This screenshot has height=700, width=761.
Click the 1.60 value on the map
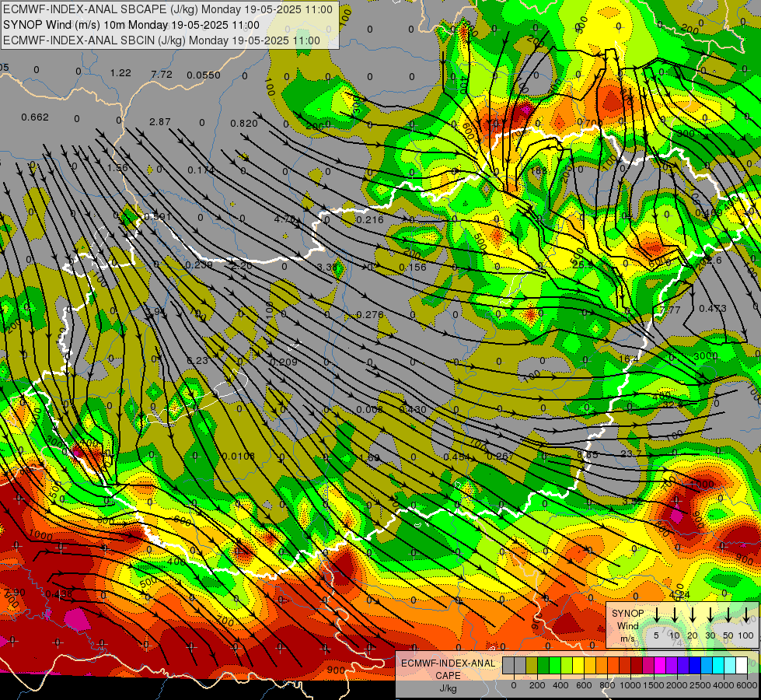pos(370,458)
